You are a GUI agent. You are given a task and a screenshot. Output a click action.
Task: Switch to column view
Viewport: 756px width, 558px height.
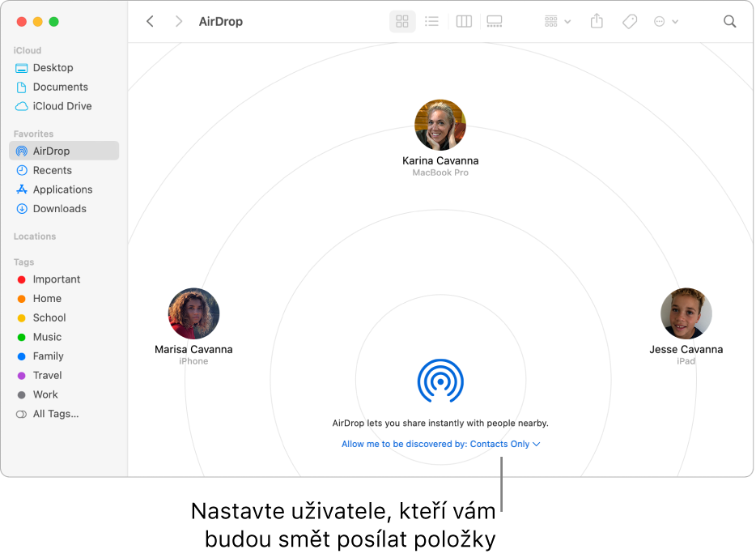click(464, 21)
